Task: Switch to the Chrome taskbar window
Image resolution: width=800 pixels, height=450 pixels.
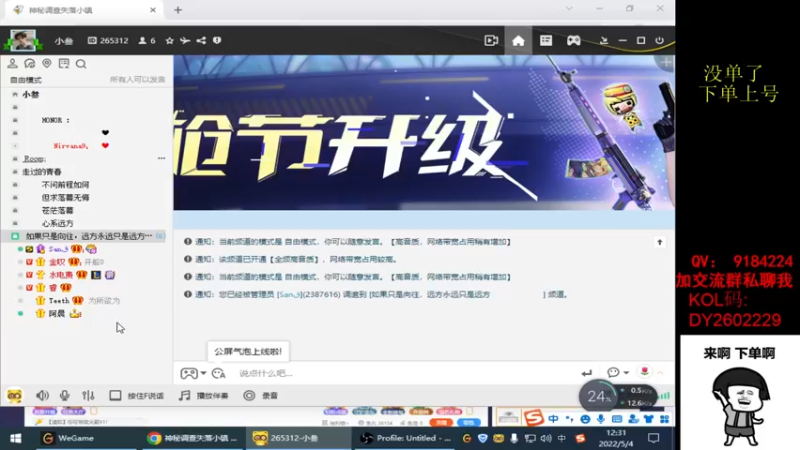Action: [x=192, y=438]
